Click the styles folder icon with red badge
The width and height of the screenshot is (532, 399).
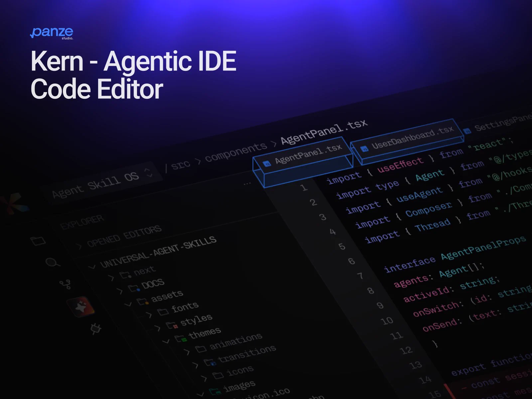coord(172,325)
